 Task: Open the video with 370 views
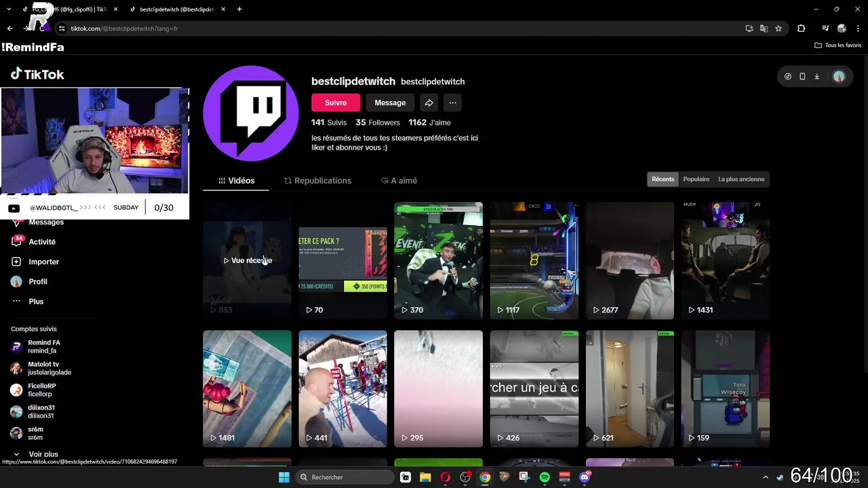(439, 260)
